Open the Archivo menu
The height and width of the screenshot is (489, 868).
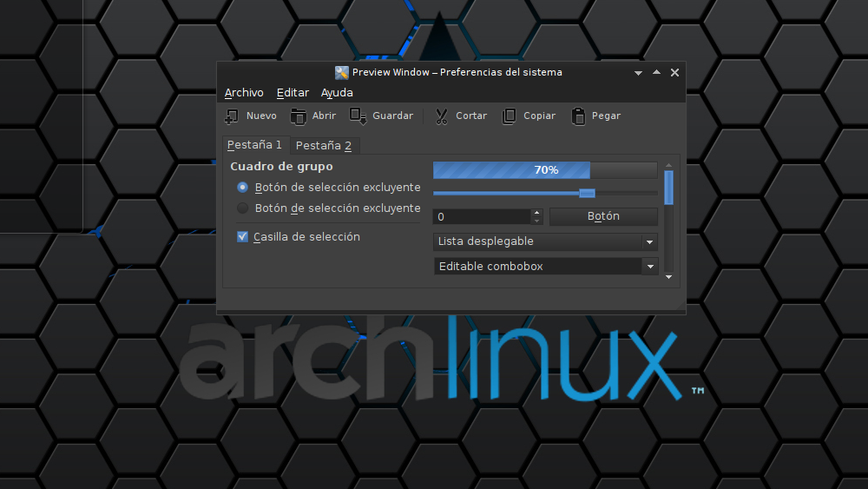pyautogui.click(x=244, y=92)
